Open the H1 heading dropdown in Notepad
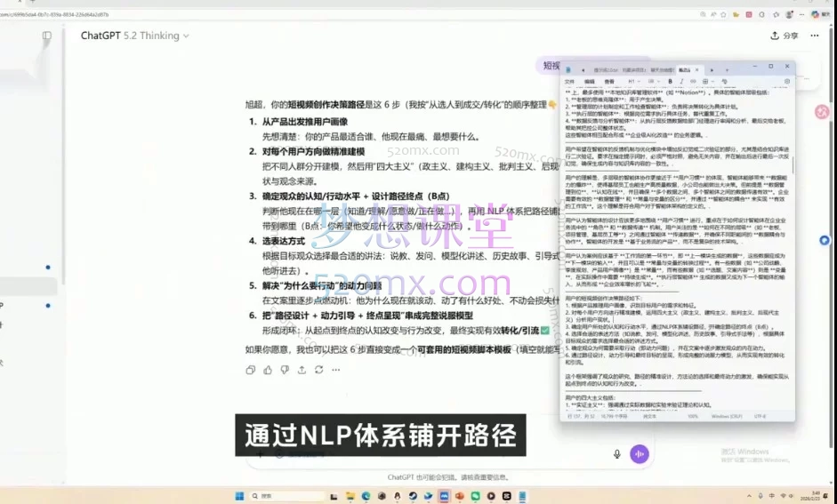This screenshot has height=504, width=837. [633, 82]
